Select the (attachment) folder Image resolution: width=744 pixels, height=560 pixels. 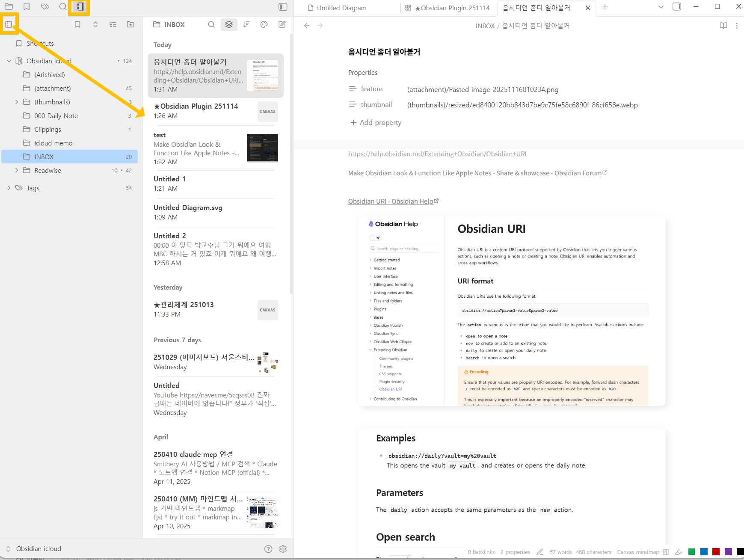(x=70, y=88)
